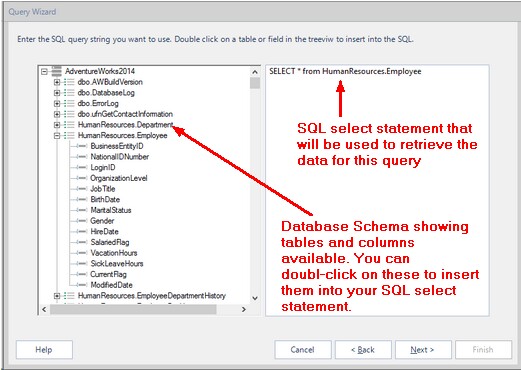Select the OrganizationLevel column
521x370 pixels.
pos(119,178)
